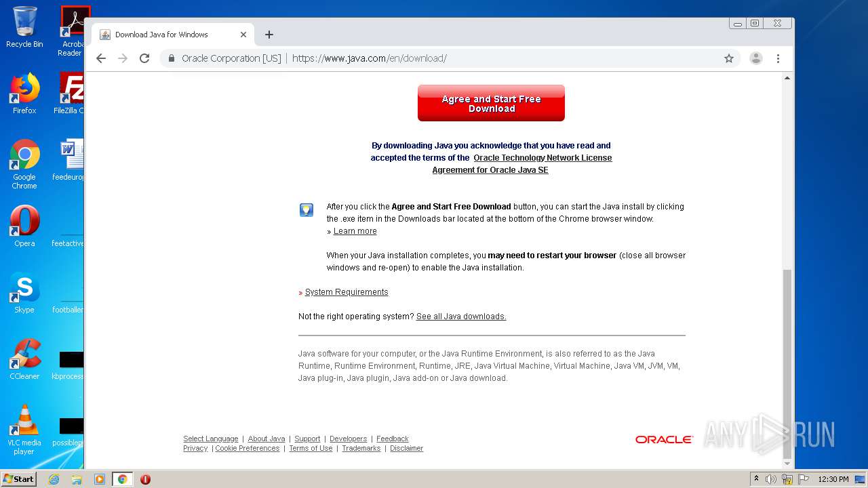Click the Oracle logo in the footer

coord(664,439)
